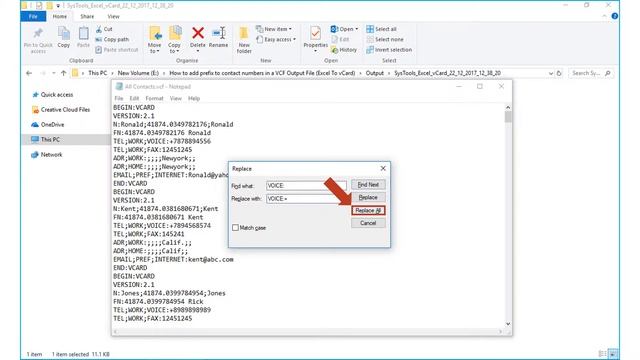Click Edit in the Open group
The width and height of the screenshot is (640, 360).
tap(340, 40)
